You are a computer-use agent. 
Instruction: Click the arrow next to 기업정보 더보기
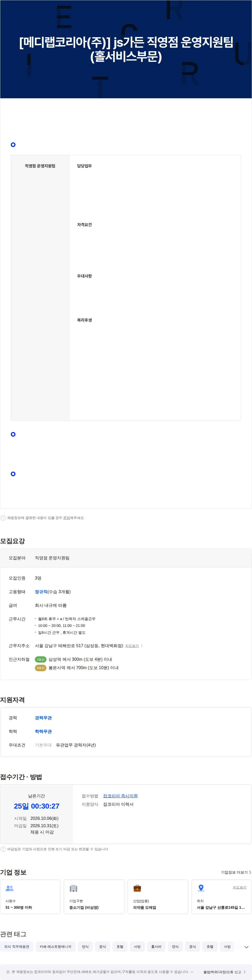[x=250, y=872]
